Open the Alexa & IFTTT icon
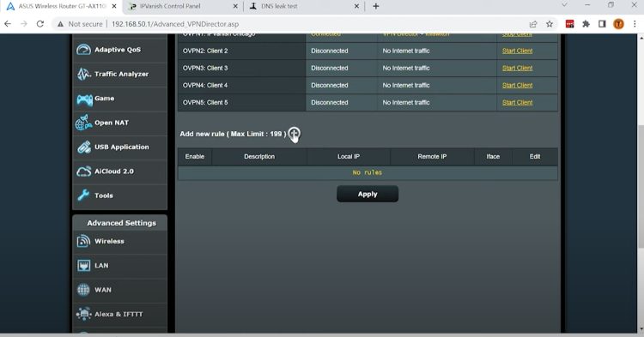 84,314
